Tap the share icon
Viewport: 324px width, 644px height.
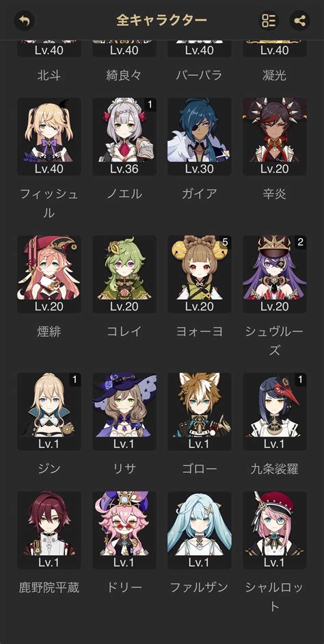(300, 20)
